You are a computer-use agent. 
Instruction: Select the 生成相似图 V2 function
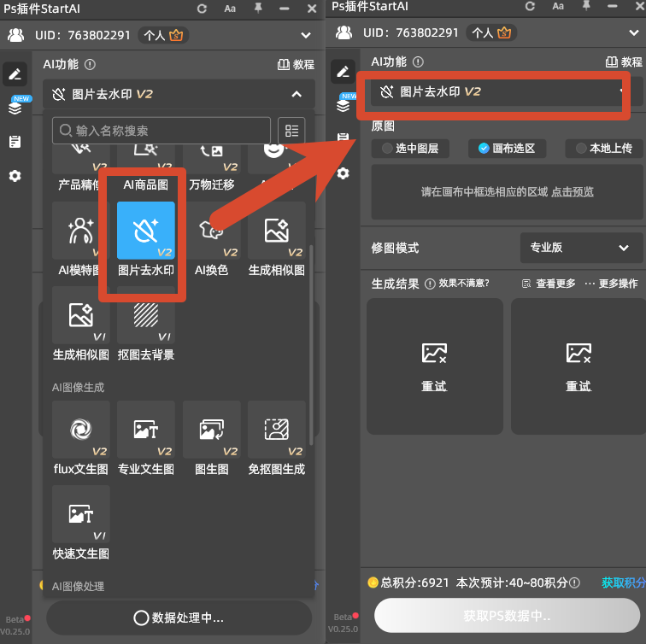pyautogui.click(x=277, y=240)
